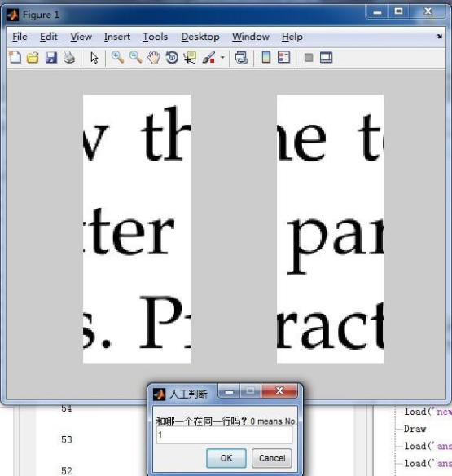The image size is (452, 476).
Task: Open the Edit menu
Action: point(49,37)
